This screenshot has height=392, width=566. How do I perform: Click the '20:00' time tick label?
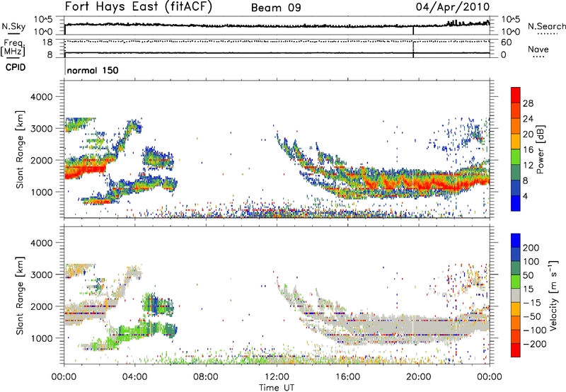(x=418, y=377)
